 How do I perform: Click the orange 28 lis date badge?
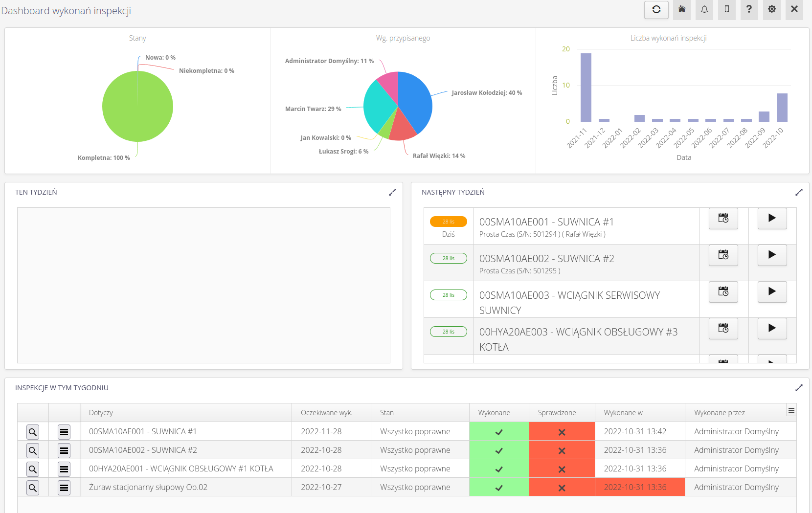click(448, 222)
